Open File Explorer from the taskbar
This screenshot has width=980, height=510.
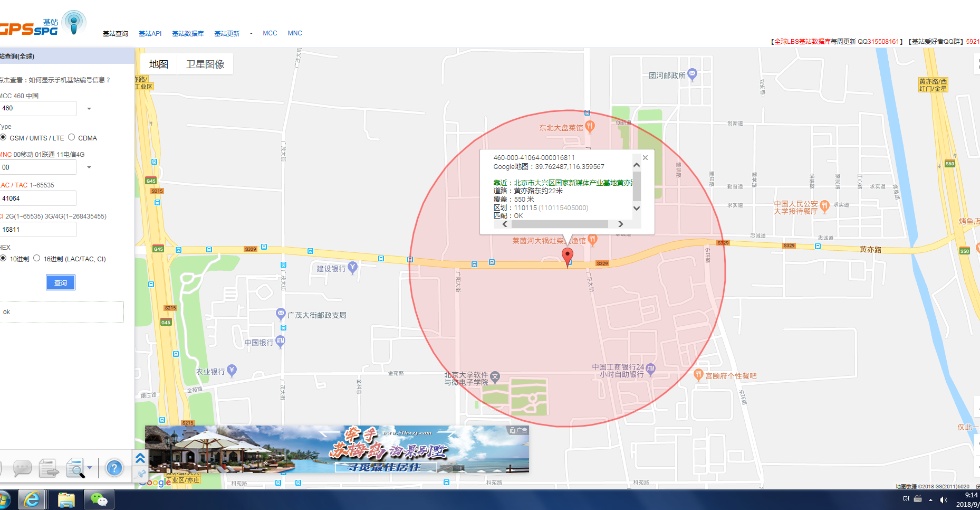tap(66, 499)
